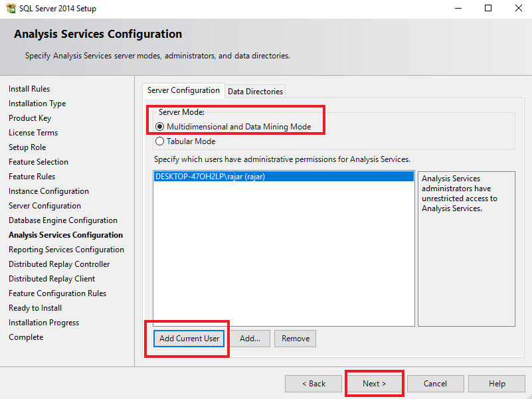Click the Setup Role step
Viewport: 532px width, 399px height.
click(x=27, y=147)
